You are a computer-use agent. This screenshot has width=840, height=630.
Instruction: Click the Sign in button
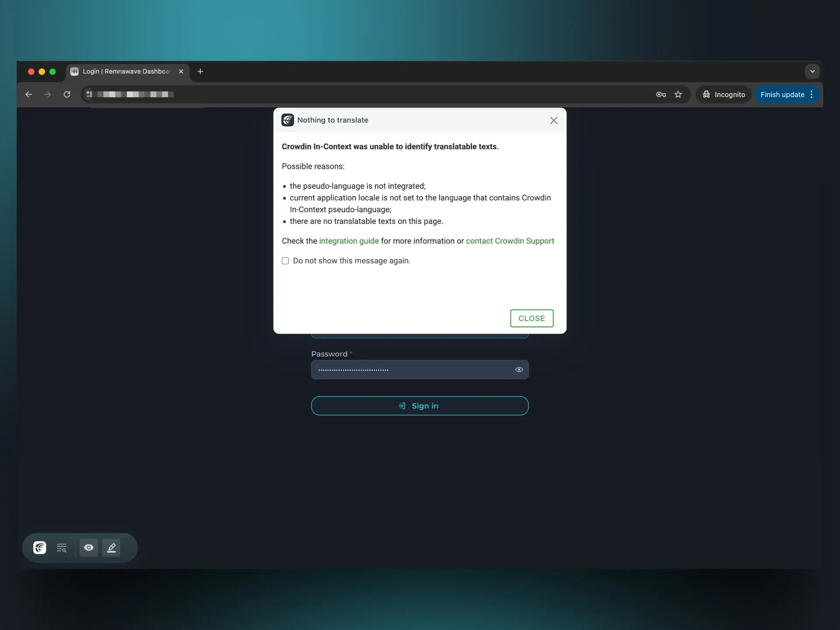point(420,406)
